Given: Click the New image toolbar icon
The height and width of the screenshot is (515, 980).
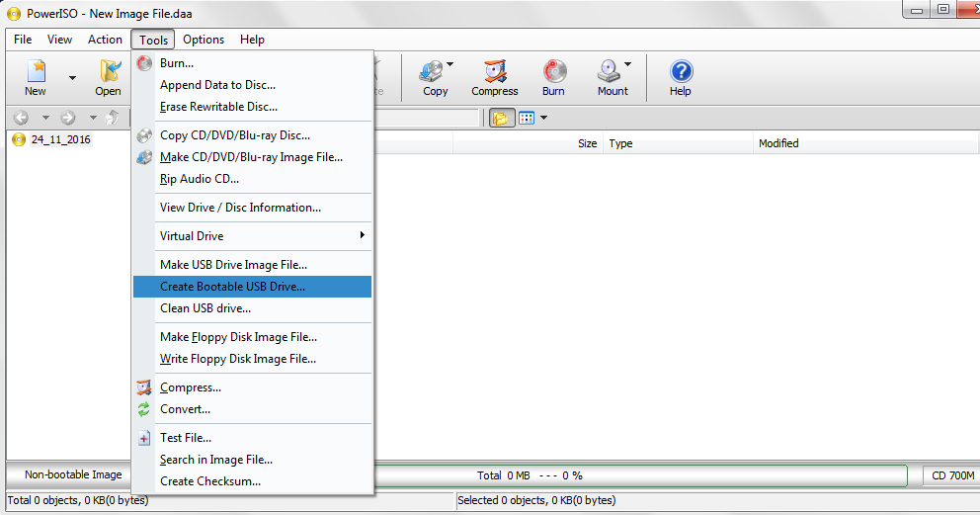Looking at the screenshot, I should click(36, 71).
